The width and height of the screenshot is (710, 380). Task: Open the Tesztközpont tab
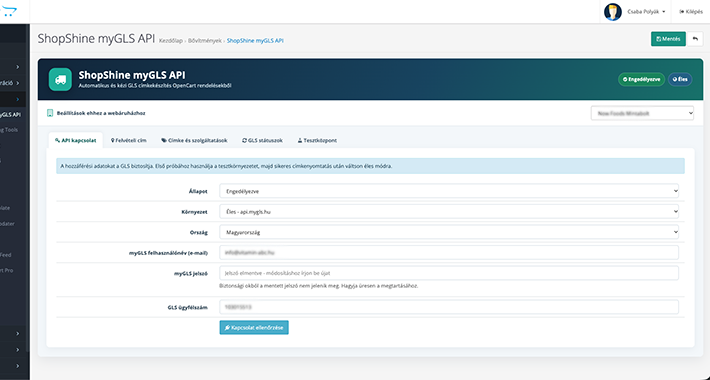pyautogui.click(x=317, y=140)
